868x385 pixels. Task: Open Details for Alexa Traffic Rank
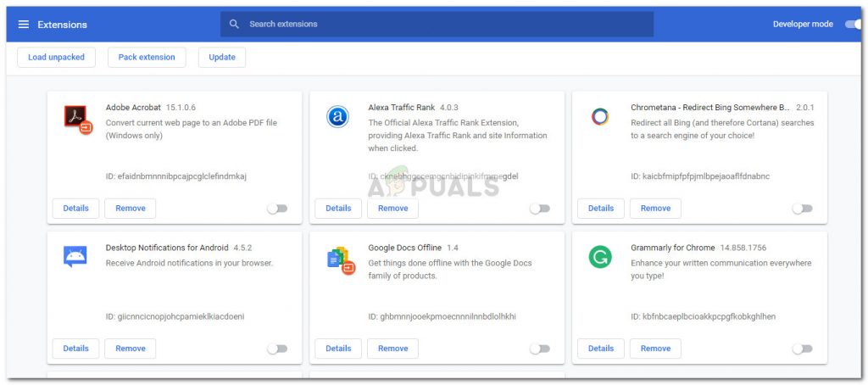(338, 209)
